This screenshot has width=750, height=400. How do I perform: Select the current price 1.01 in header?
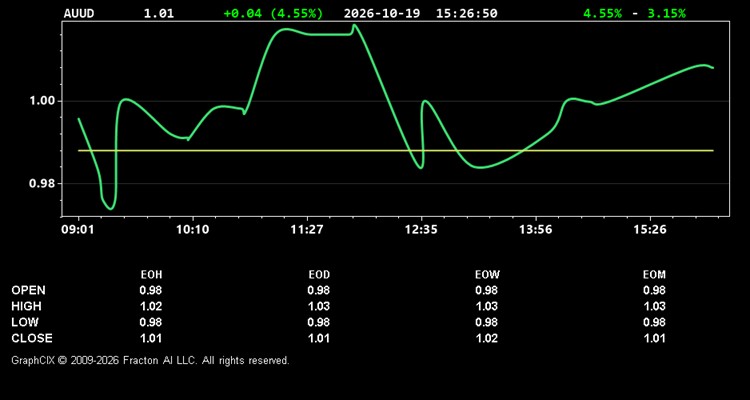(159, 13)
